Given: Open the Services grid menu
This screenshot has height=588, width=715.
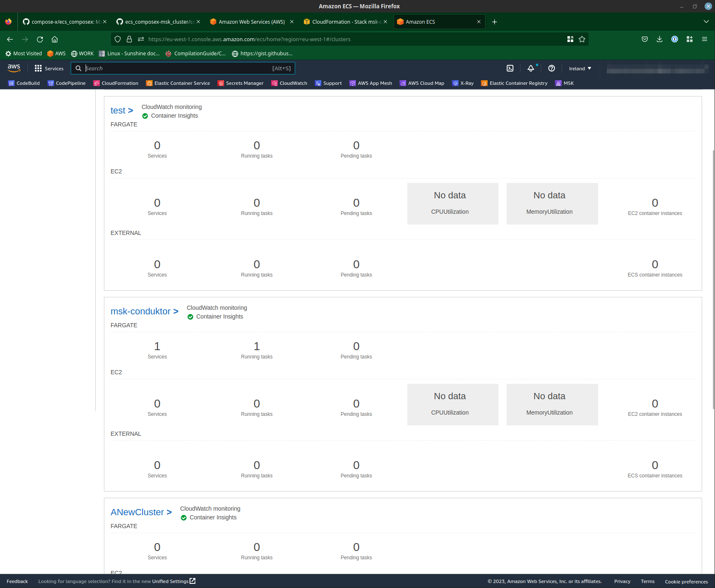Looking at the screenshot, I should pos(49,68).
